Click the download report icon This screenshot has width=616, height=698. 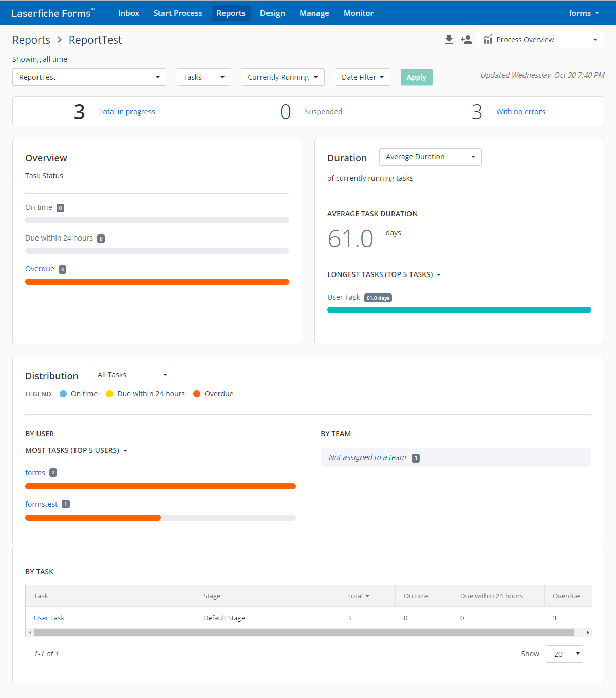pos(449,40)
